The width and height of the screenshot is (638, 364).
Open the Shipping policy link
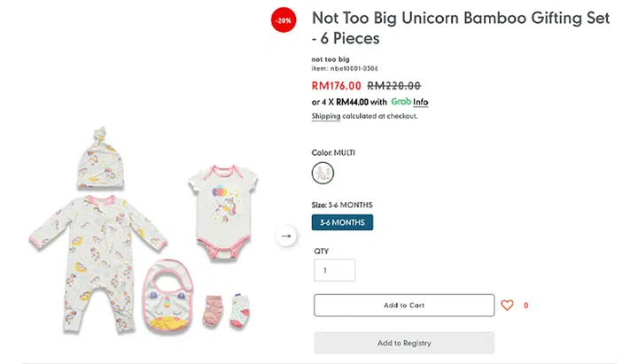pyautogui.click(x=325, y=116)
